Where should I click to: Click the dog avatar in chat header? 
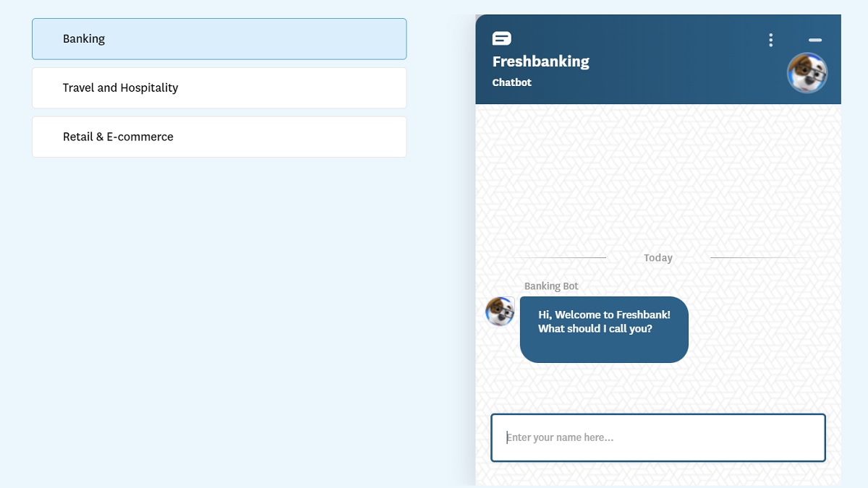pyautogui.click(x=807, y=73)
